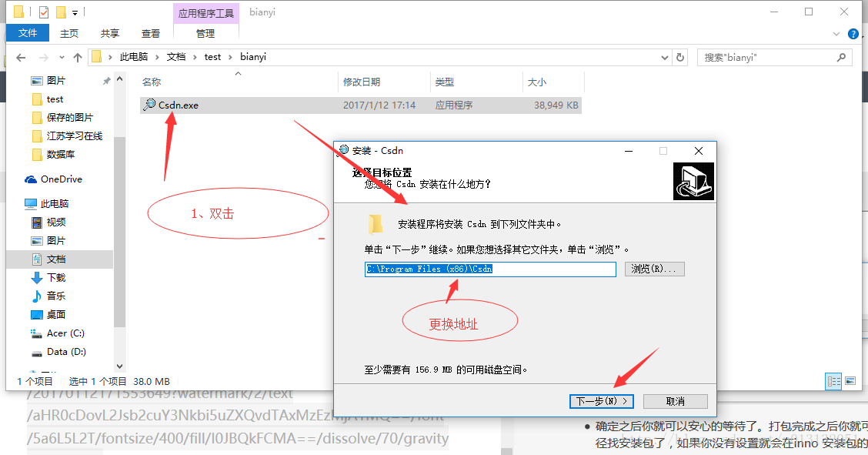
Task: Open 江苏学习在线 folder in sidebar
Action: [x=74, y=135]
